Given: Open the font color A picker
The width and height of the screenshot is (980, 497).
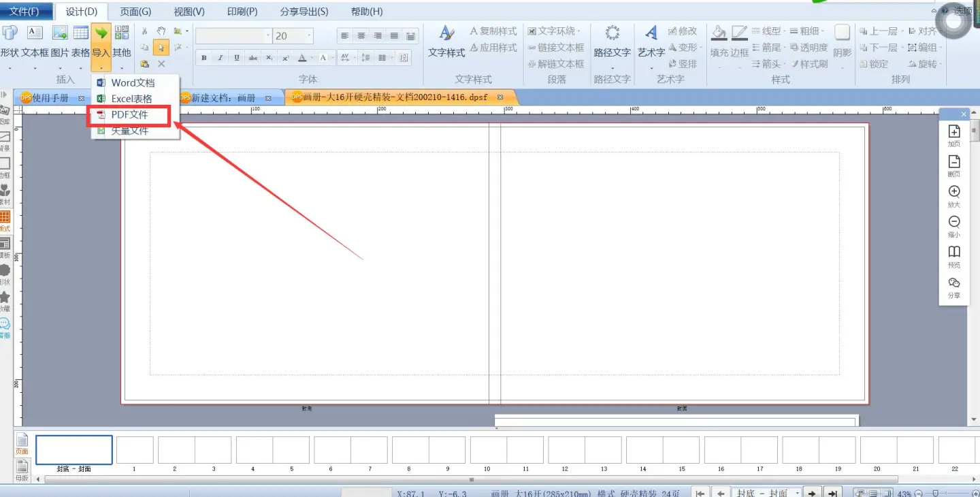Looking at the screenshot, I should (303, 58).
